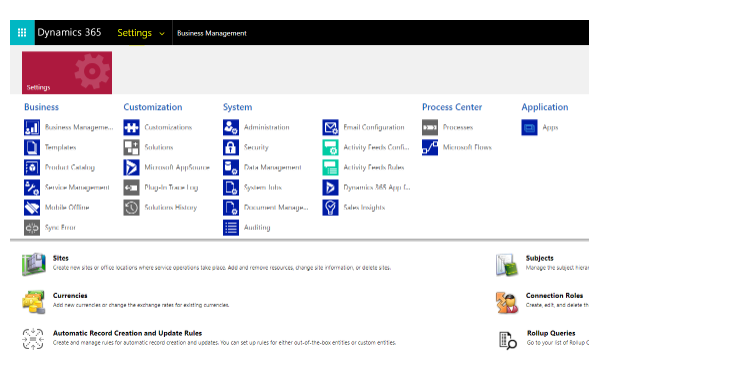This screenshot has height=375, width=750.
Task: Click the Mobile Offline icon
Action: tap(32, 208)
